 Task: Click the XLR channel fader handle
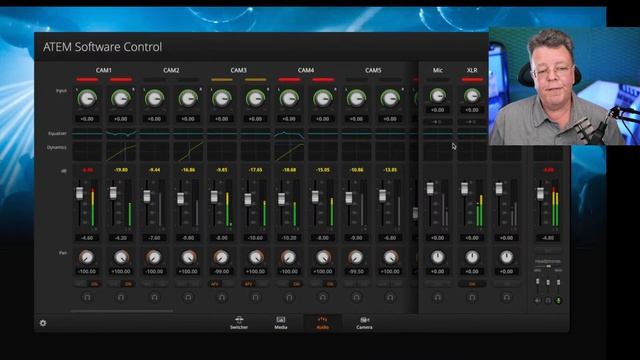[464, 189]
